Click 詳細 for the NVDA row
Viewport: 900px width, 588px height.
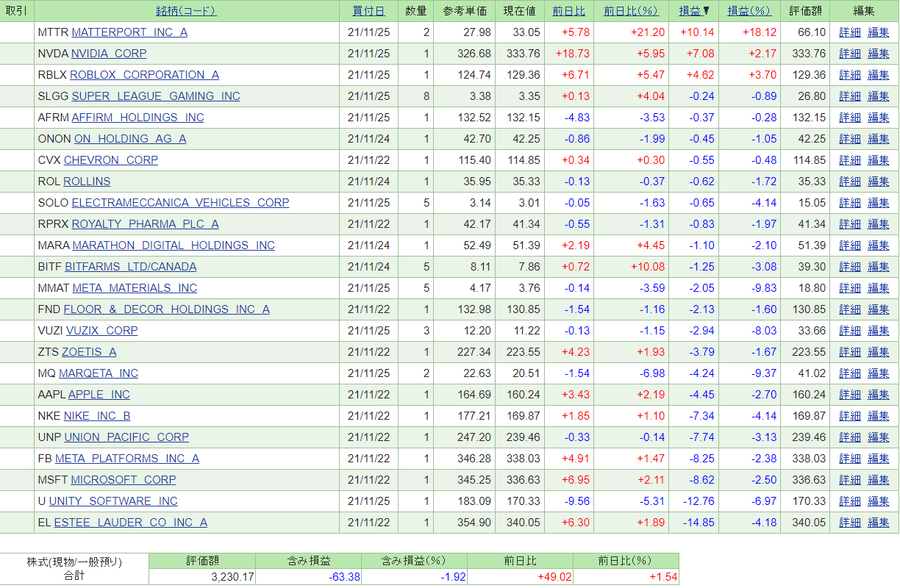850,54
